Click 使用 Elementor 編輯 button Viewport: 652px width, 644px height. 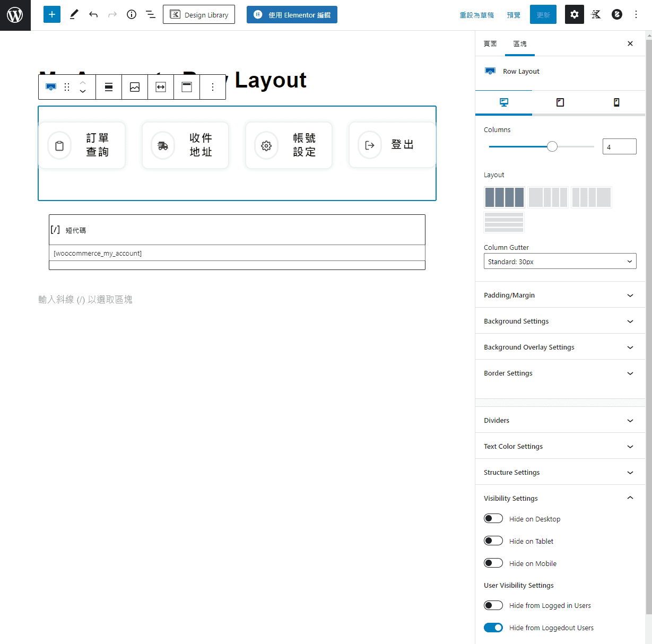[x=292, y=14]
